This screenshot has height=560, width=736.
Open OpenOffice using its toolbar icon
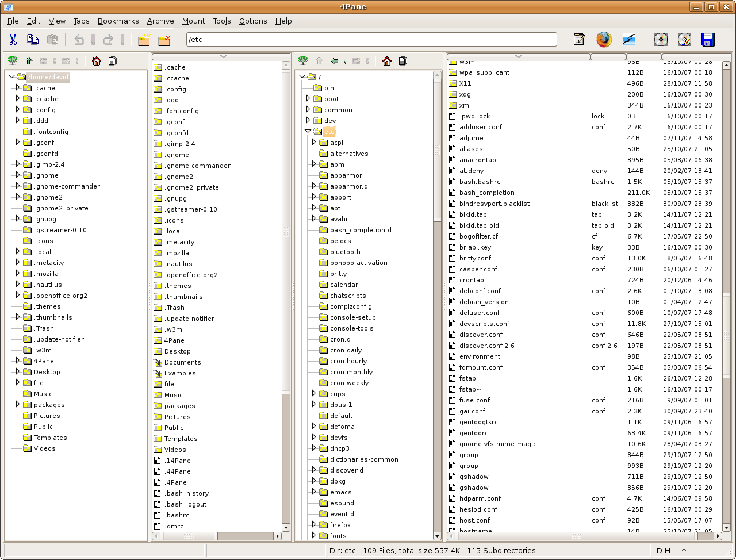pyautogui.click(x=628, y=39)
